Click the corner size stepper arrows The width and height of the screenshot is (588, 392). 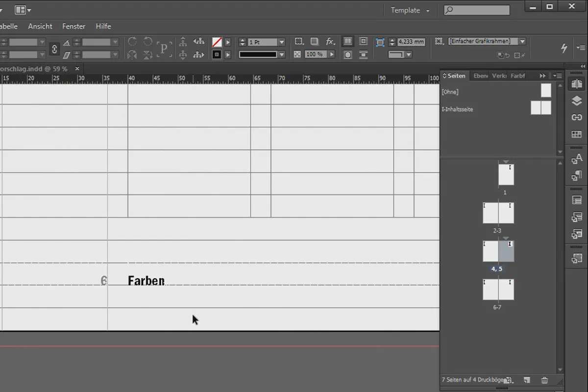tap(392, 42)
